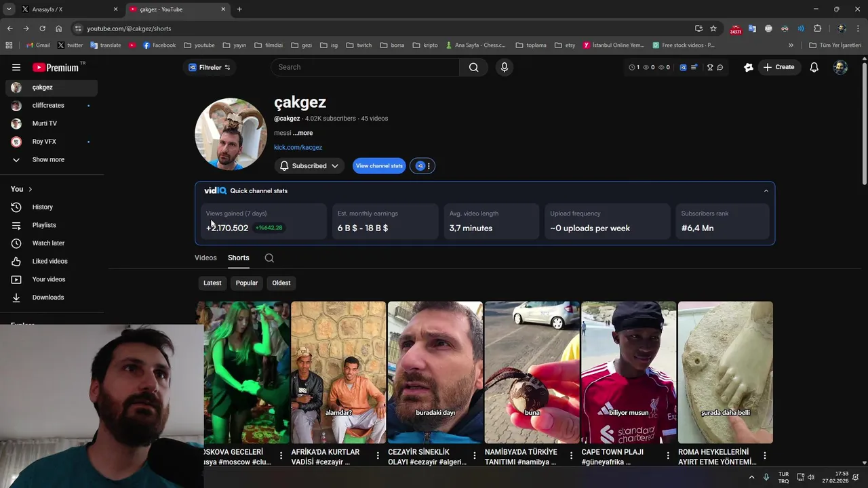
Task: Open YouTube account avatar menu
Action: point(840,67)
